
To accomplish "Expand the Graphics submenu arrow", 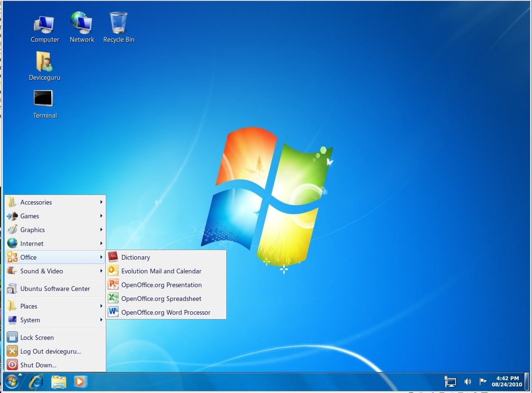I will click(x=101, y=230).
